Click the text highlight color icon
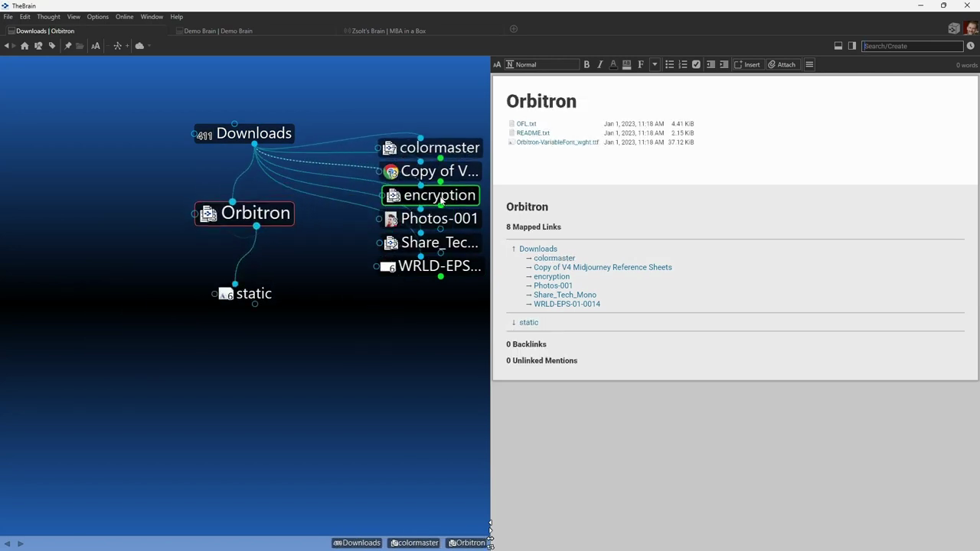Image resolution: width=980 pixels, height=551 pixels. pyautogui.click(x=626, y=65)
